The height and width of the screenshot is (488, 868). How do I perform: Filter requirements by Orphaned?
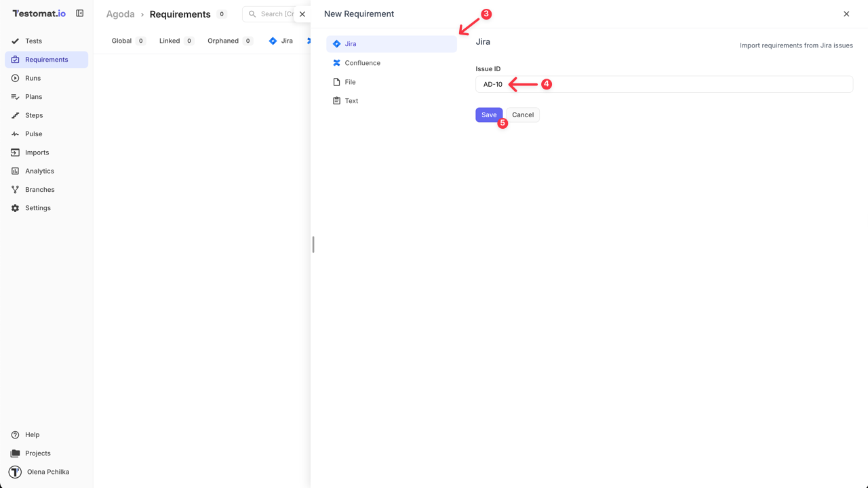[x=222, y=41]
